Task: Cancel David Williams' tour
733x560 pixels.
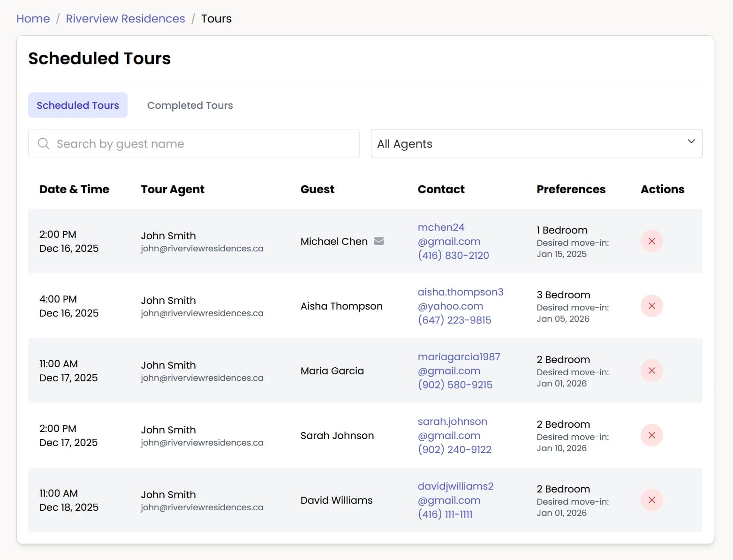Action: [x=651, y=500]
